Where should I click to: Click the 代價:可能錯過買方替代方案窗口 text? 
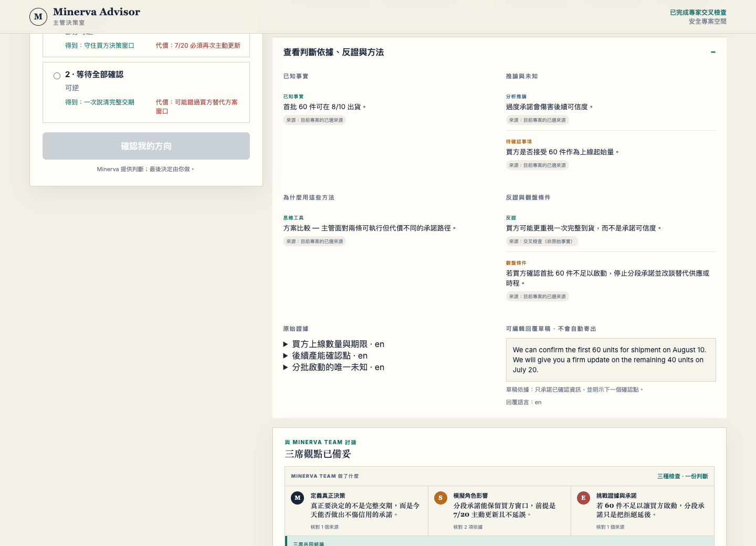point(197,107)
